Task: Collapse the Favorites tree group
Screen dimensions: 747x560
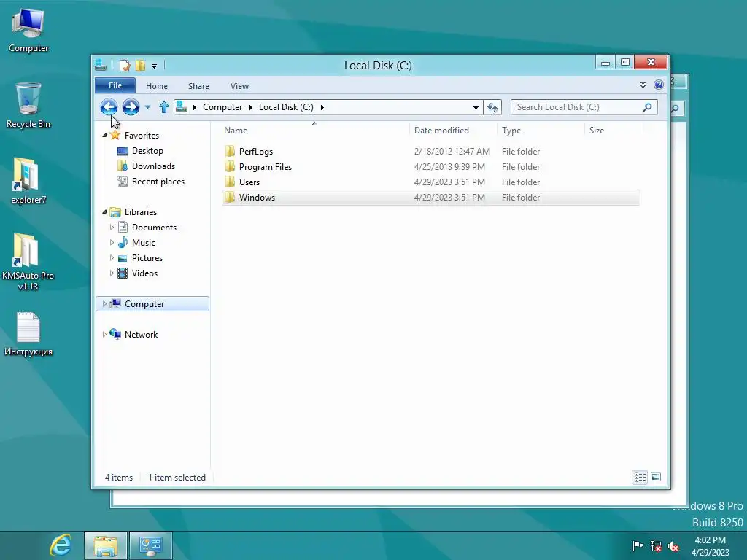Action: click(x=104, y=135)
